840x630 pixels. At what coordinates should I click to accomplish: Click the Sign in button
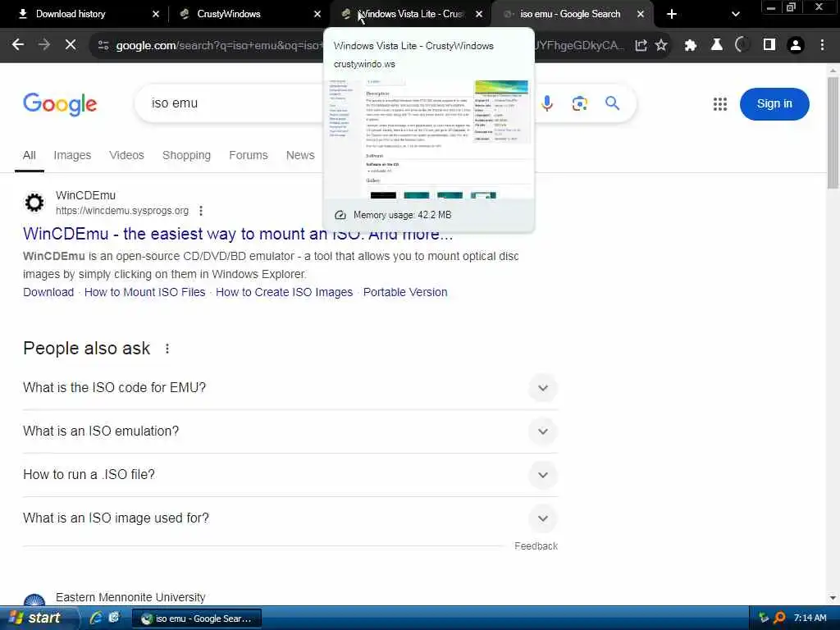[x=774, y=104]
